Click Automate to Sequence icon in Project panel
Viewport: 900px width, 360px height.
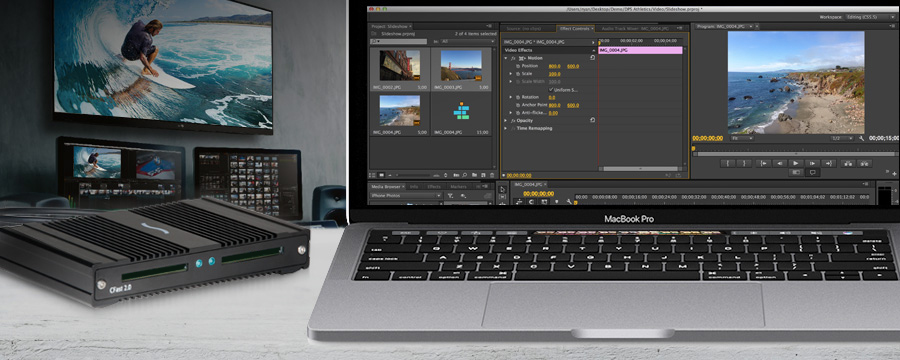(x=456, y=175)
